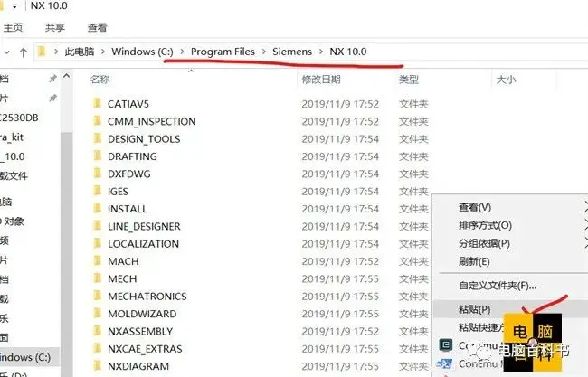Click the CMM_INSPECTION folder icon
Image resolution: width=588 pixels, height=377 pixels.
98,121
